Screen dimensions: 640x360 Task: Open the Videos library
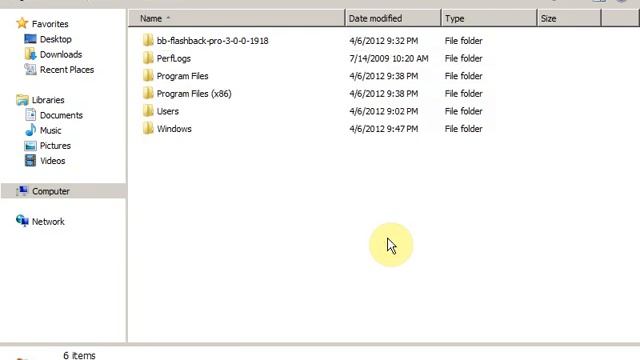point(52,161)
